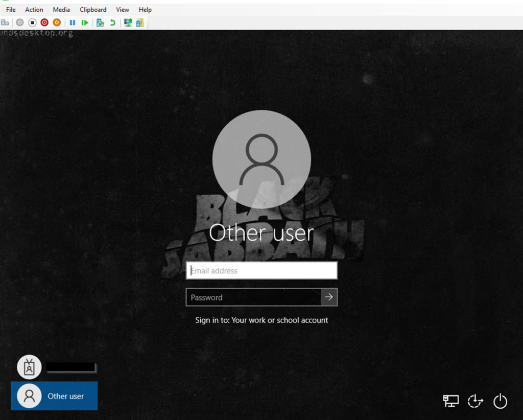Toggle Enhanced Session mode icon
This screenshot has height=420, width=523.
pyautogui.click(x=128, y=22)
